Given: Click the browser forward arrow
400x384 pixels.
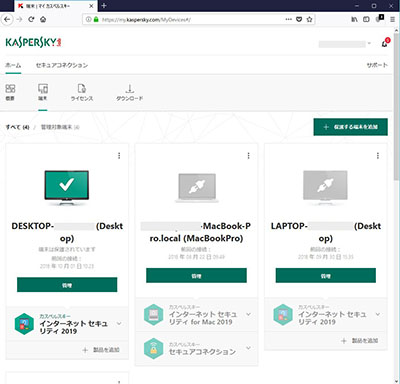Looking at the screenshot, I should pyautogui.click(x=19, y=19).
